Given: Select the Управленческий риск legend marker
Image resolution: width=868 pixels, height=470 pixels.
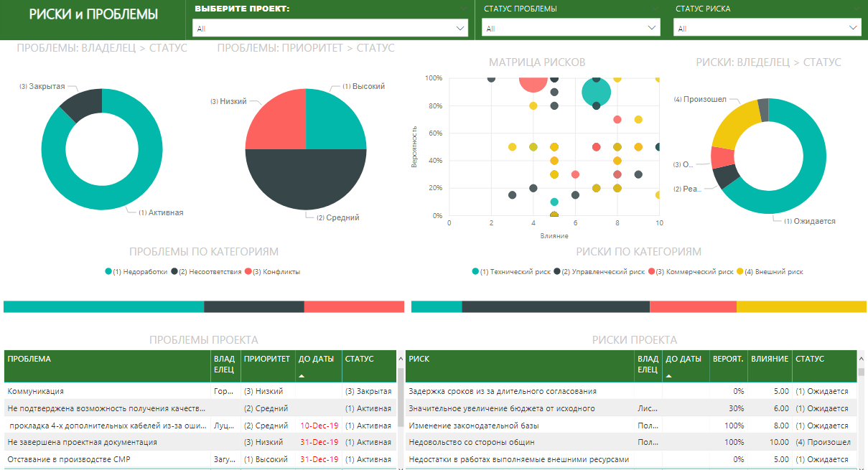Looking at the screenshot, I should pyautogui.click(x=557, y=272).
